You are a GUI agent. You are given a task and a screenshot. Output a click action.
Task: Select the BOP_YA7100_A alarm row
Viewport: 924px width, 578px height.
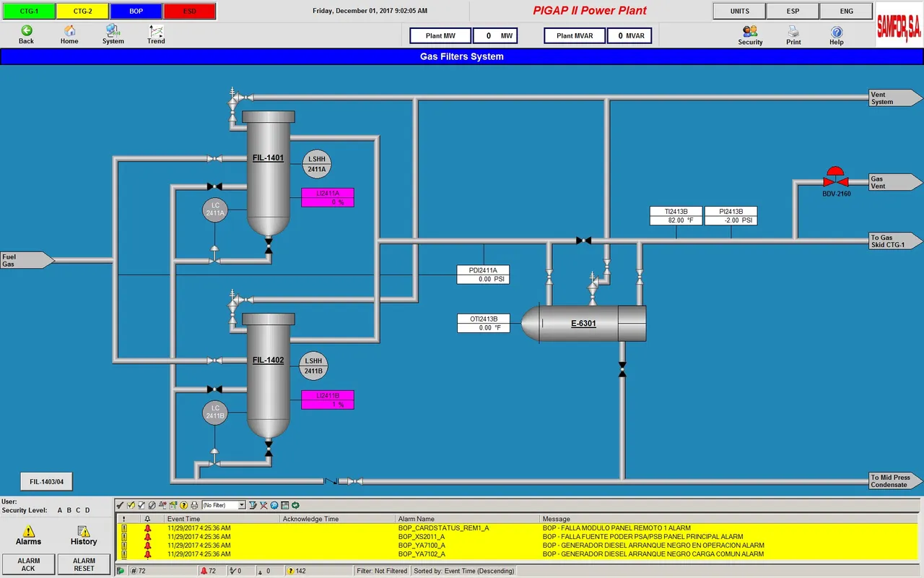(517, 545)
